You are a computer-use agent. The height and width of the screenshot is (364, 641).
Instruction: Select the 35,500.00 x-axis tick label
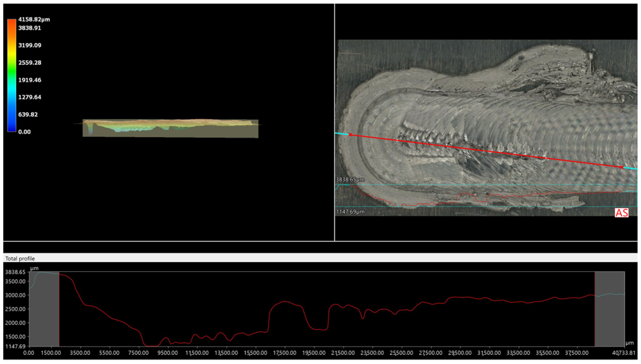[547, 353]
